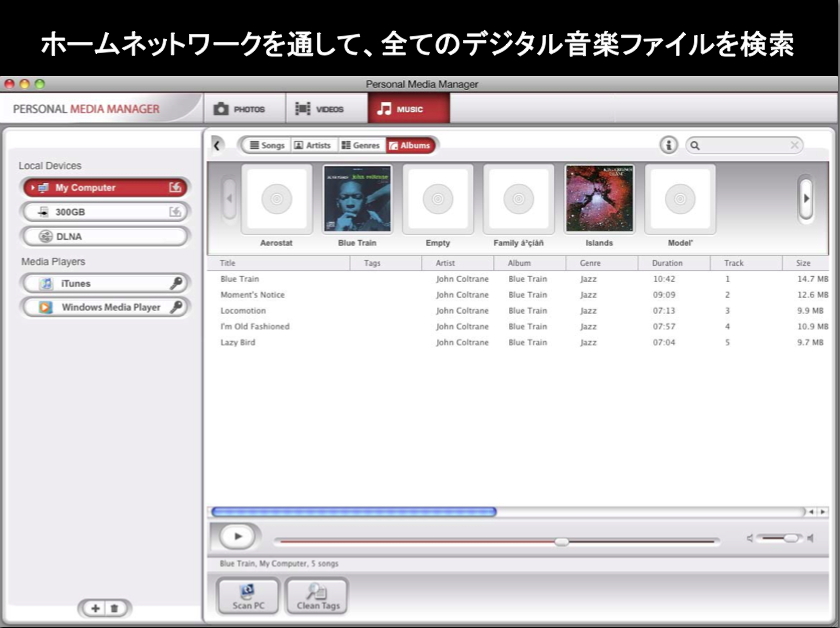Sort by Artist column header
Image resolution: width=840 pixels, height=628 pixels.
458,263
